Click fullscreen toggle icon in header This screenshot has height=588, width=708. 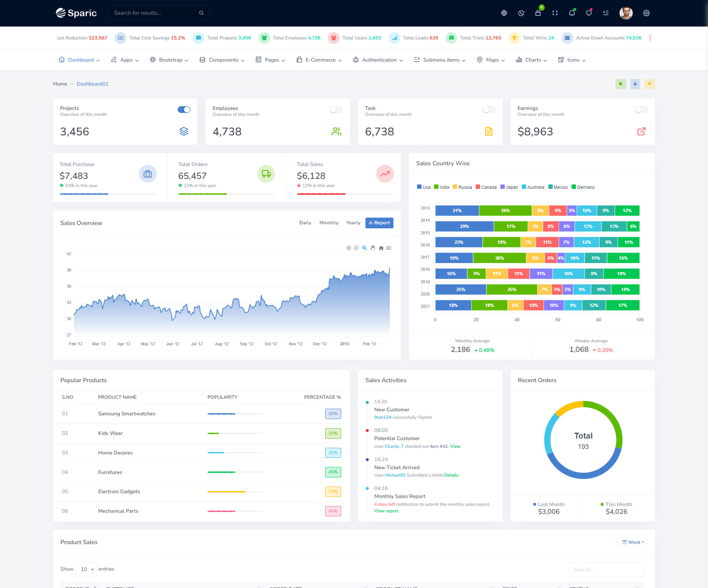(x=555, y=13)
